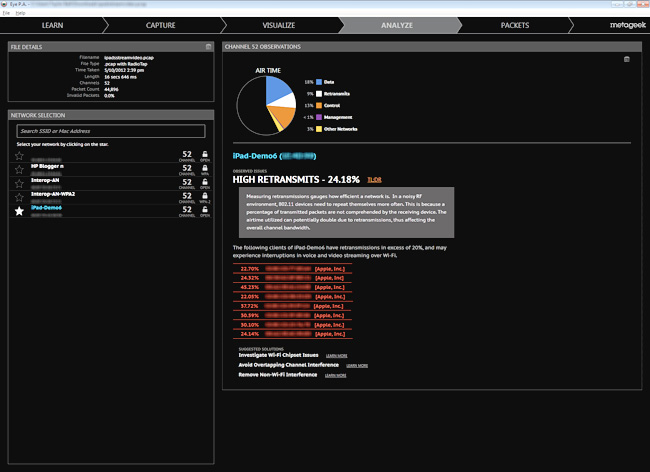Open the PACKETS tab

pyautogui.click(x=515, y=25)
